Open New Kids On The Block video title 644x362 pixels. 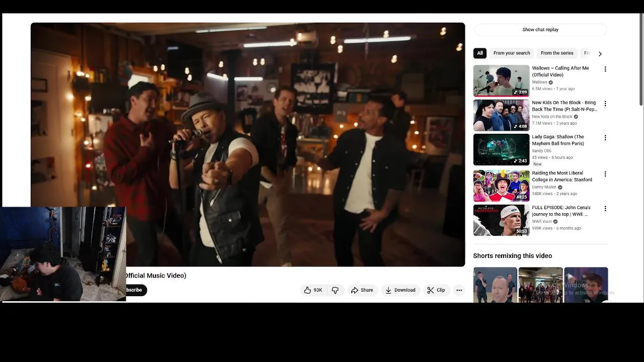(565, 106)
